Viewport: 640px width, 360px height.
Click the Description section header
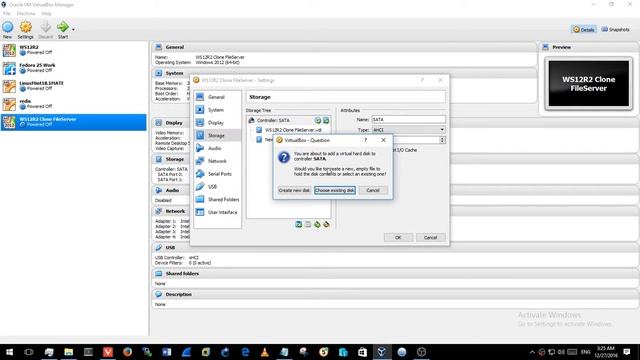coord(396,294)
